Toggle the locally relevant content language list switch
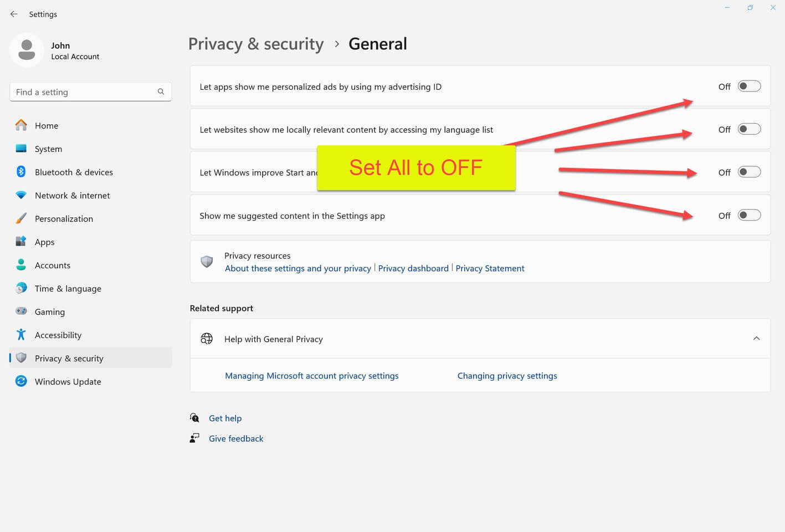Viewport: 785px width, 532px height. tap(749, 129)
